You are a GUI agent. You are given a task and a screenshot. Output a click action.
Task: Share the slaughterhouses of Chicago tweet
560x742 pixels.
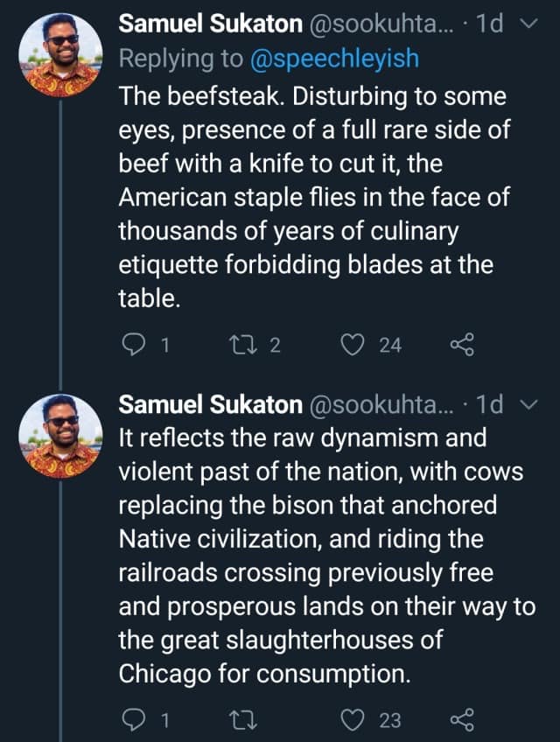click(x=460, y=720)
